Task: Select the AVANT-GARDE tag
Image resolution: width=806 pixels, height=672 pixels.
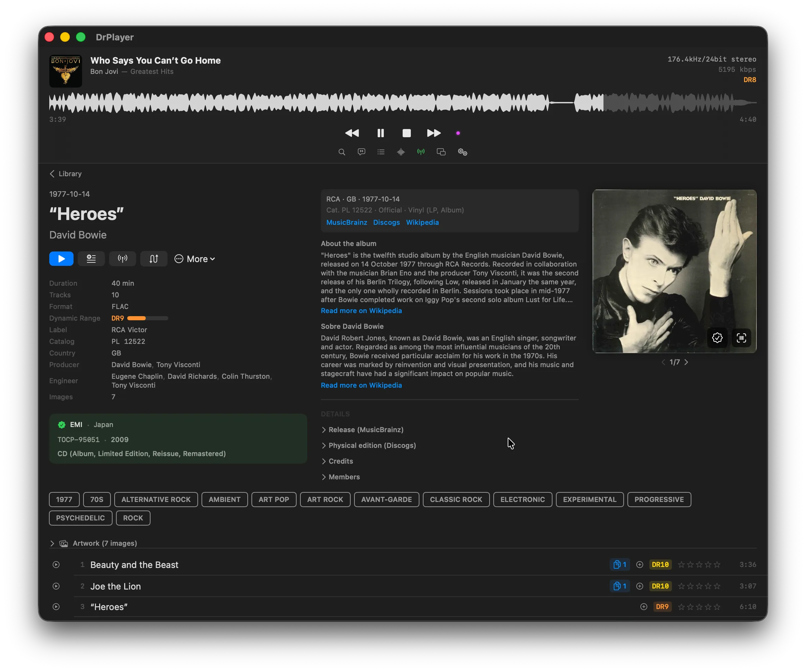Action: (387, 500)
